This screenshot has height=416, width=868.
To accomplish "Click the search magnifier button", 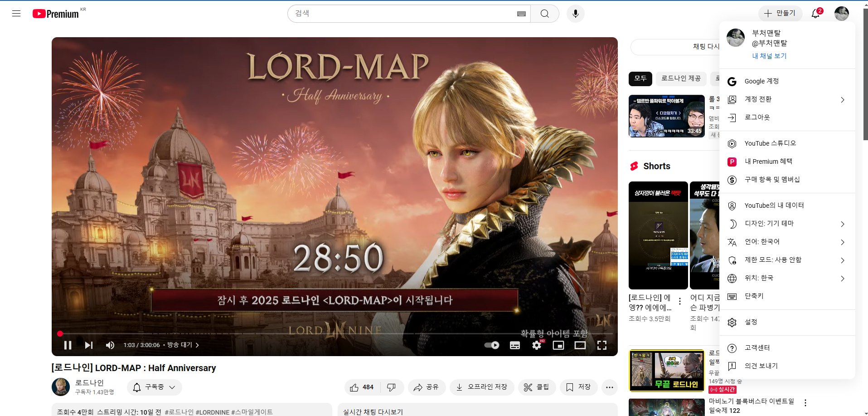I will [x=545, y=14].
